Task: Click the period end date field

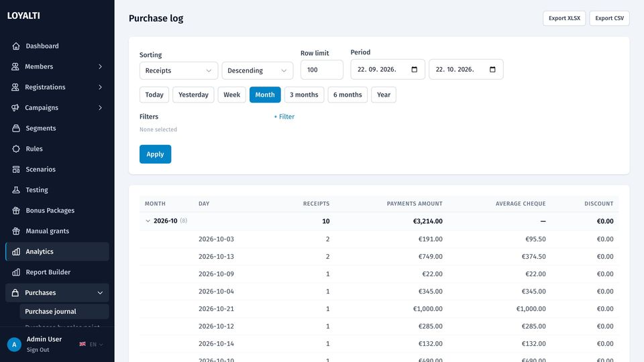Action: [466, 69]
